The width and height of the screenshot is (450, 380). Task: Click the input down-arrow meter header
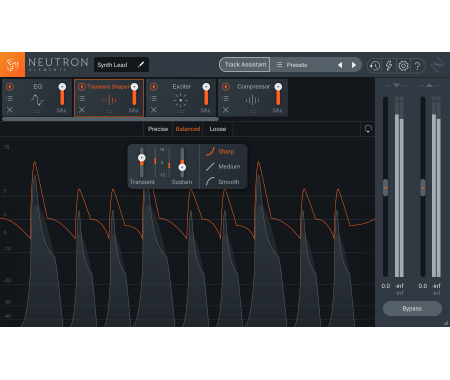click(x=396, y=86)
